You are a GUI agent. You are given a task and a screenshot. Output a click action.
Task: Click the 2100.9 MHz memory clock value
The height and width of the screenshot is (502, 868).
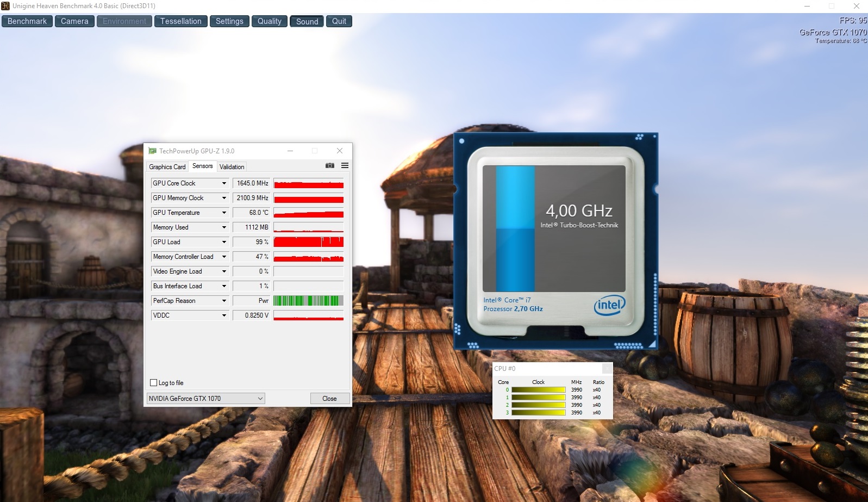252,198
